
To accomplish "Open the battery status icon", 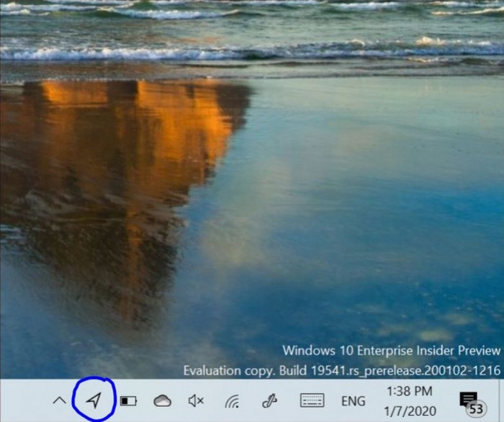I will pyautogui.click(x=128, y=401).
